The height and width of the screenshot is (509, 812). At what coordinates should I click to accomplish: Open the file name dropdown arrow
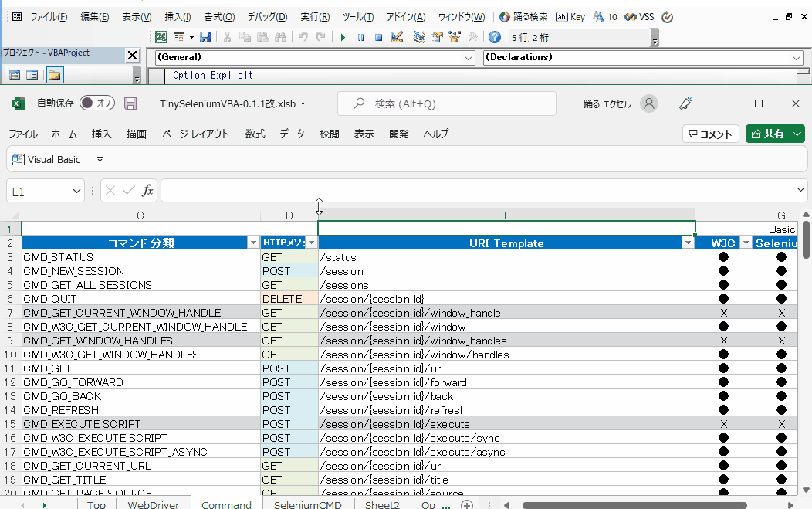(303, 104)
